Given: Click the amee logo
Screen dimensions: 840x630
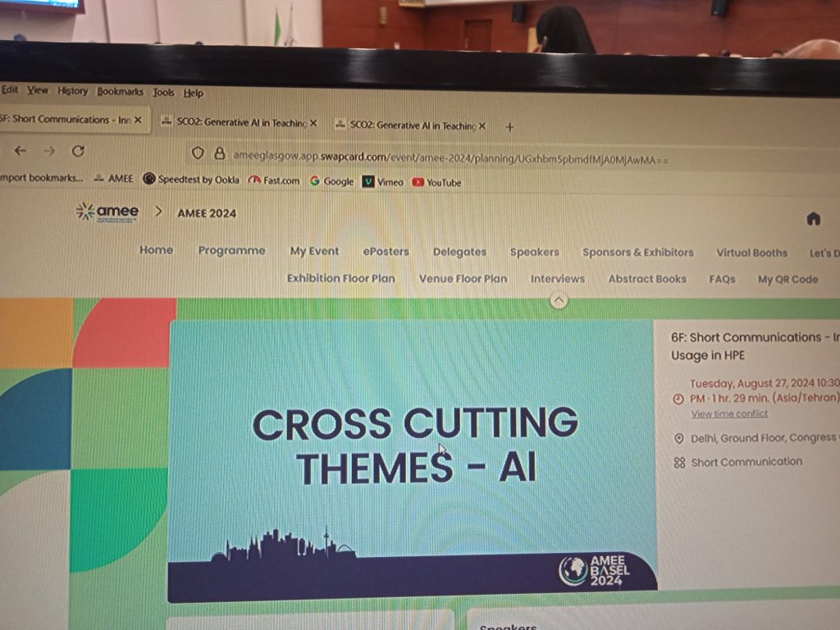Looking at the screenshot, I should [x=107, y=212].
